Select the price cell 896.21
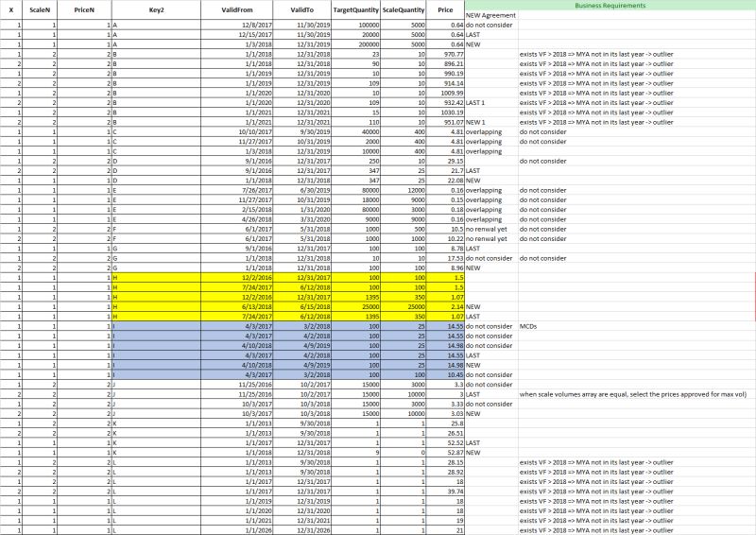 click(x=445, y=63)
